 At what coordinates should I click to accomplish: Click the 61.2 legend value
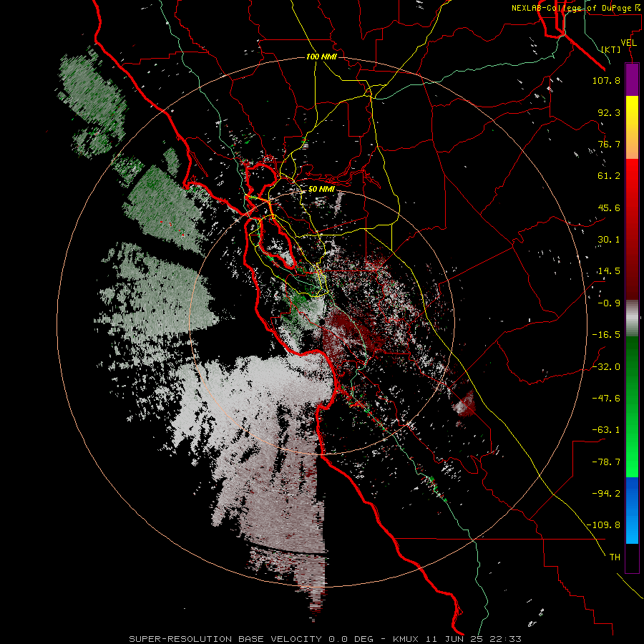coord(609,176)
